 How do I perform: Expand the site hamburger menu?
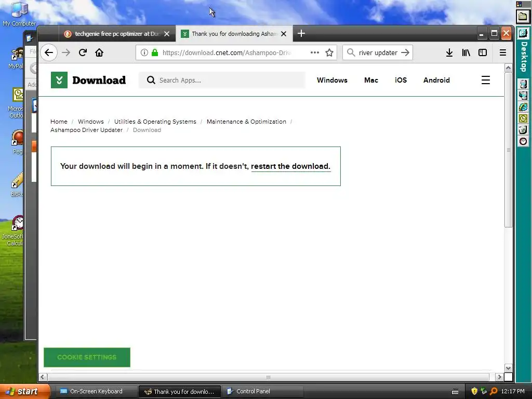[x=486, y=80]
